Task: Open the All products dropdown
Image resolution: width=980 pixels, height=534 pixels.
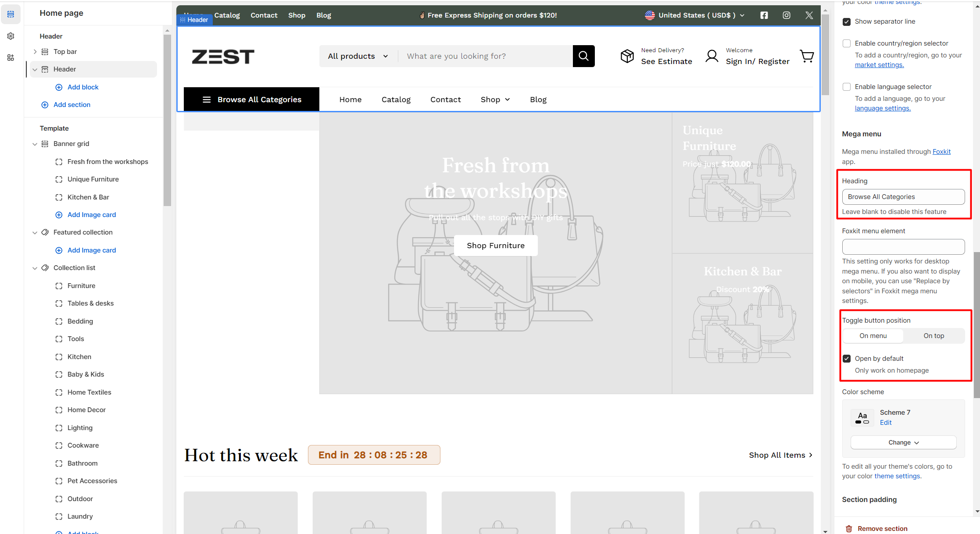Action: coord(358,56)
